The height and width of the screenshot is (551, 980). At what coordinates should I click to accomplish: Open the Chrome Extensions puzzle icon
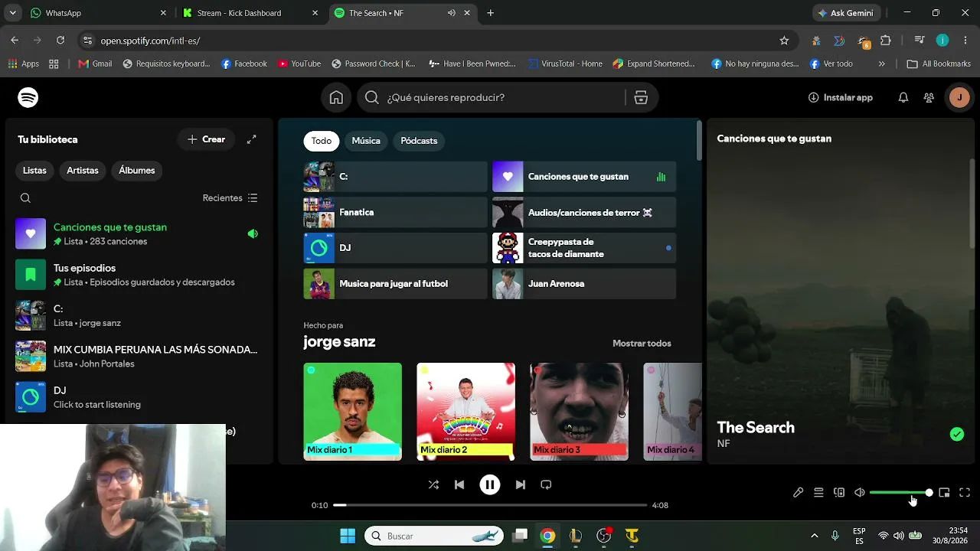pos(886,41)
